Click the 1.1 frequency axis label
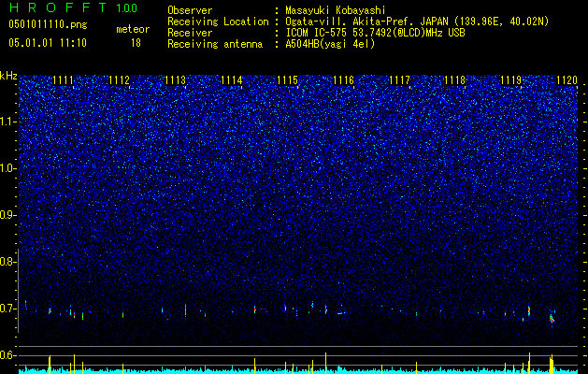Screen dimensions: 588x374 pos(8,122)
